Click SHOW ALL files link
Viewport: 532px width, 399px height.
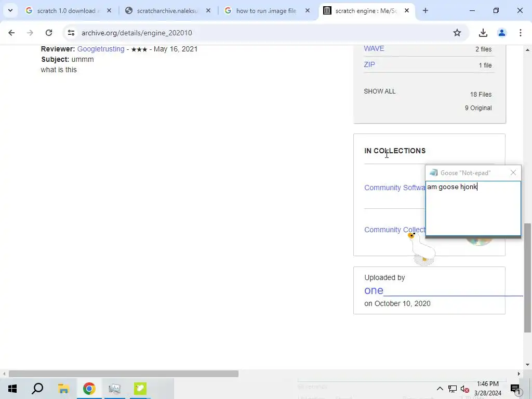point(380,91)
